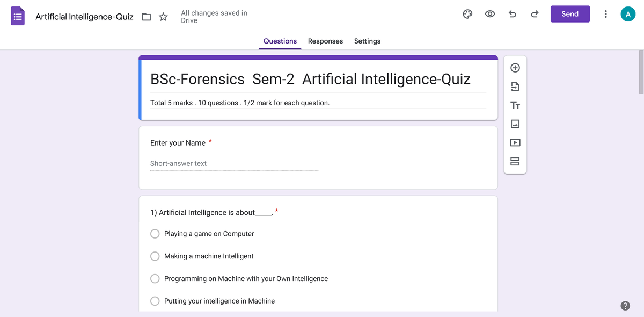Click the Import questions icon
This screenshot has width=644, height=317.
click(515, 86)
